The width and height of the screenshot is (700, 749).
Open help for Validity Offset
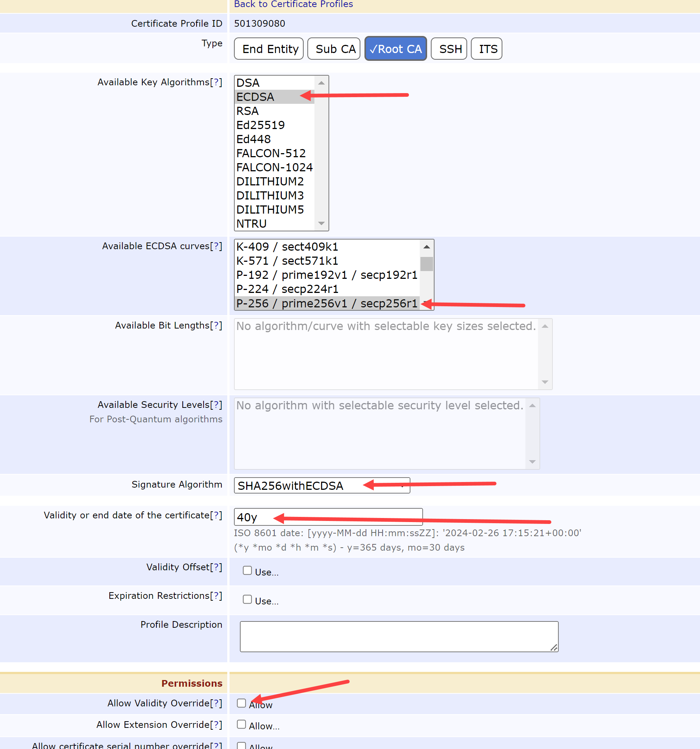click(x=216, y=567)
